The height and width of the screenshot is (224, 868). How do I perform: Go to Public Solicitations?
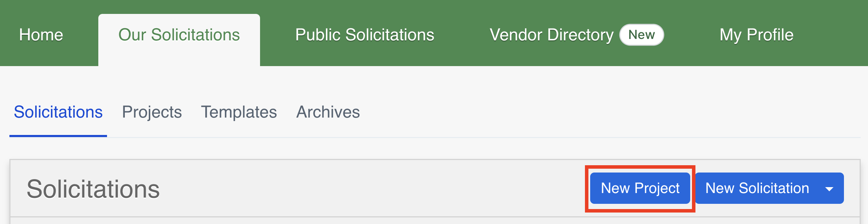click(x=365, y=35)
